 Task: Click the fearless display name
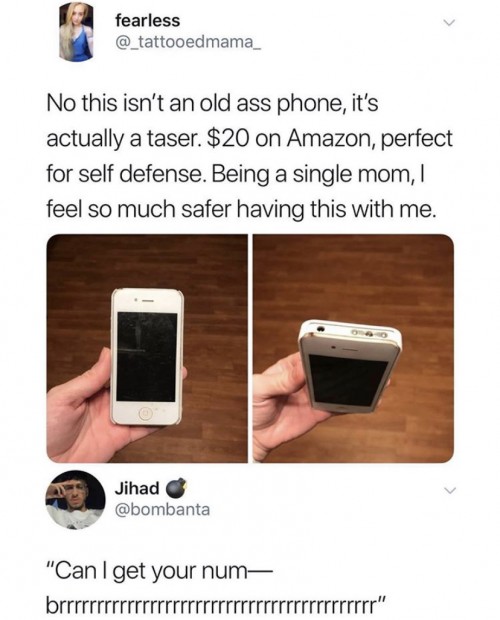click(147, 21)
